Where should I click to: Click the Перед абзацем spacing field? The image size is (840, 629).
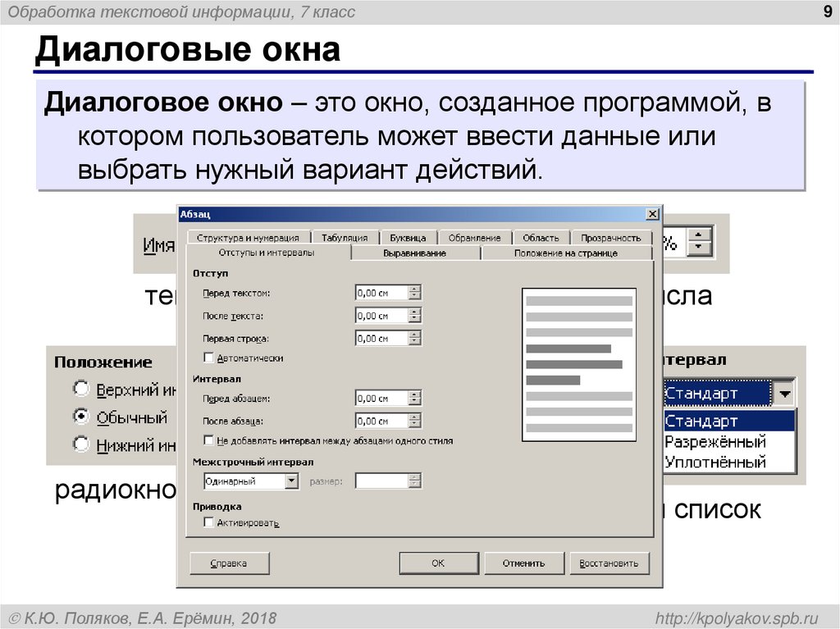382,398
